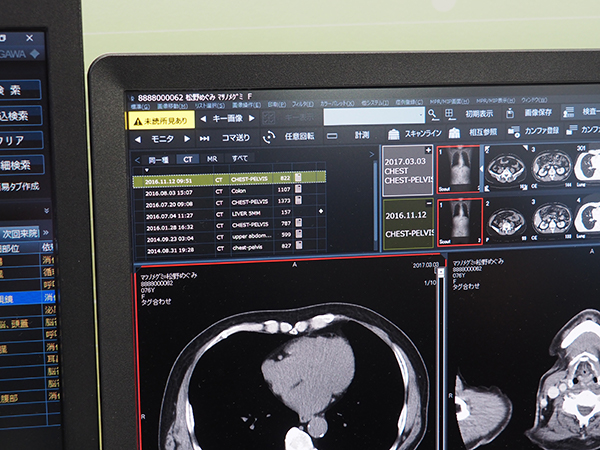Image resolution: width=600 pixels, height=450 pixels.
Task: Open report icon for the Colon study row
Action: pyautogui.click(x=297, y=189)
